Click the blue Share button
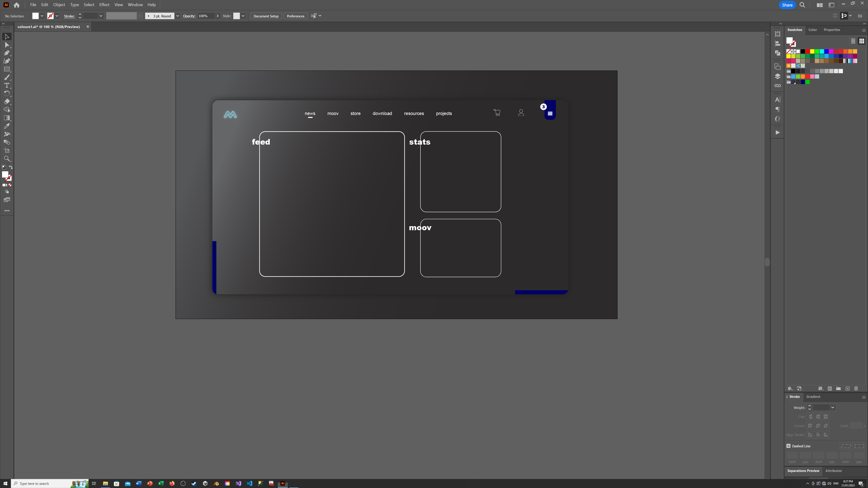The width and height of the screenshot is (868, 488). 787,5
